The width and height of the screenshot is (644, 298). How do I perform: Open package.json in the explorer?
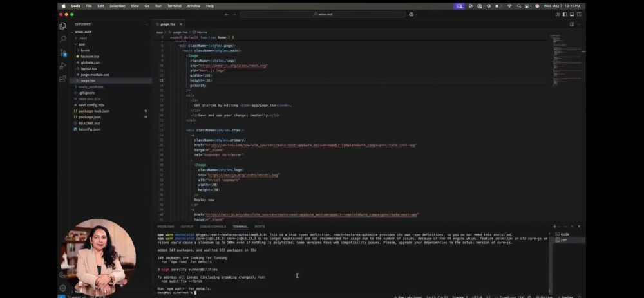coord(90,117)
